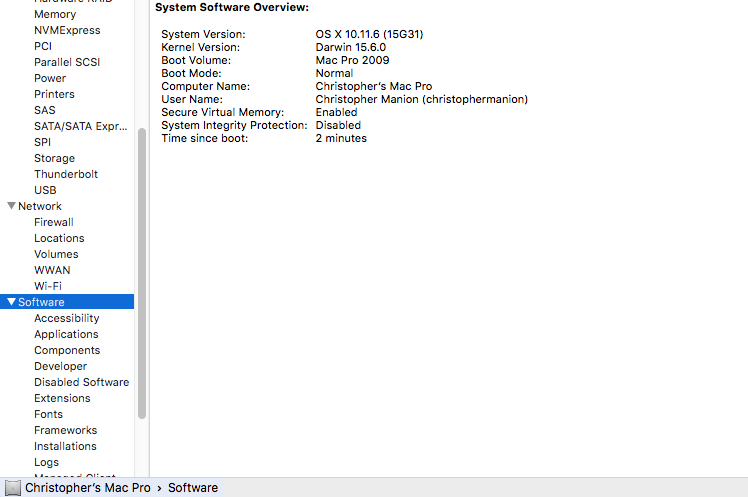Image resolution: width=748 pixels, height=497 pixels.
Task: Select Parallel SCSI in the sidebar
Action: pyautogui.click(x=67, y=62)
